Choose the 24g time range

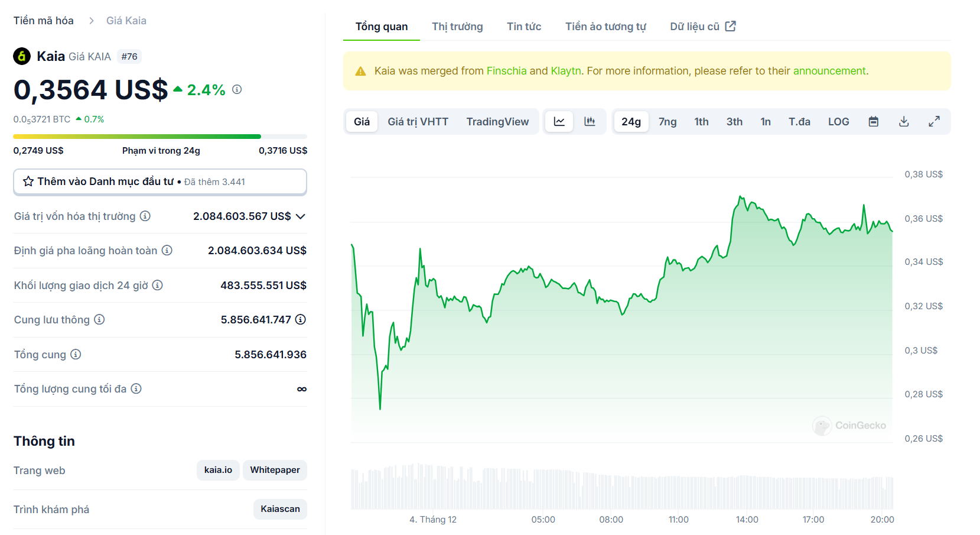point(631,122)
